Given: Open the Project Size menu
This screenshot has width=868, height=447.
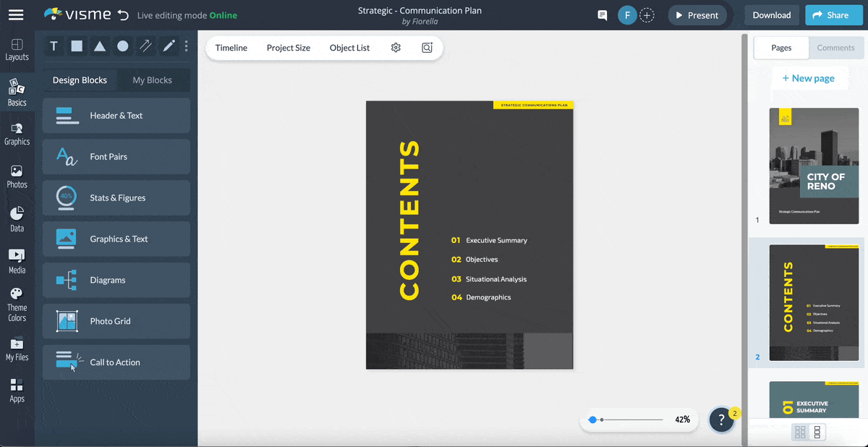Looking at the screenshot, I should tap(288, 48).
